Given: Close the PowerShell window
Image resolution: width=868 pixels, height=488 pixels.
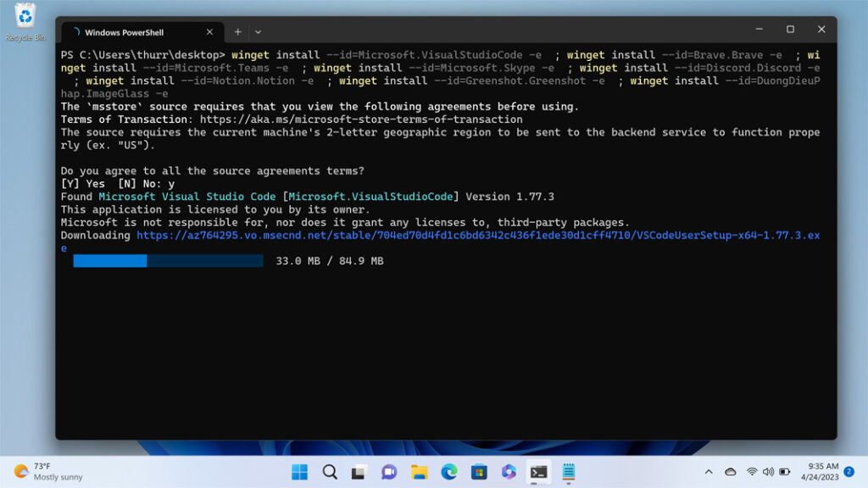Looking at the screenshot, I should (x=821, y=30).
